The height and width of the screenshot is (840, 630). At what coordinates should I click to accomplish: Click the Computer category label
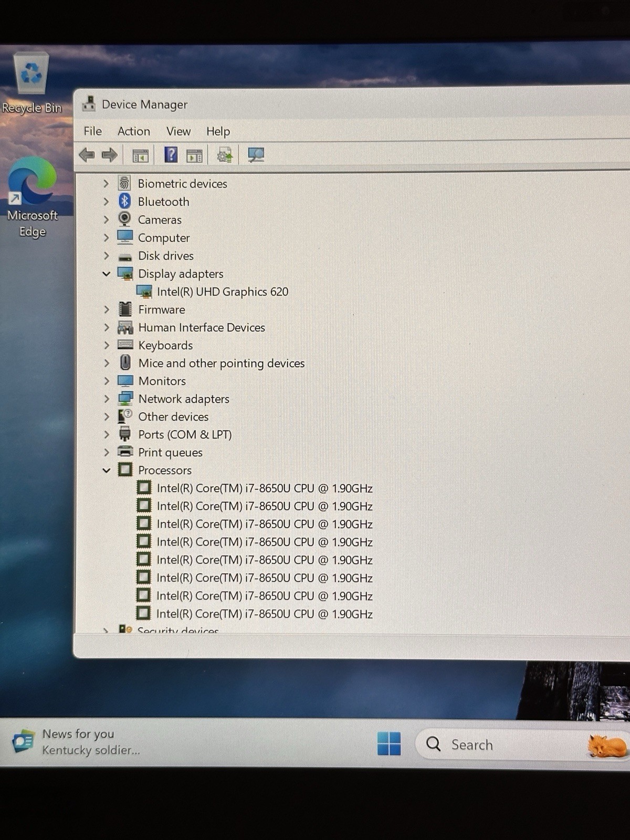[x=164, y=238]
